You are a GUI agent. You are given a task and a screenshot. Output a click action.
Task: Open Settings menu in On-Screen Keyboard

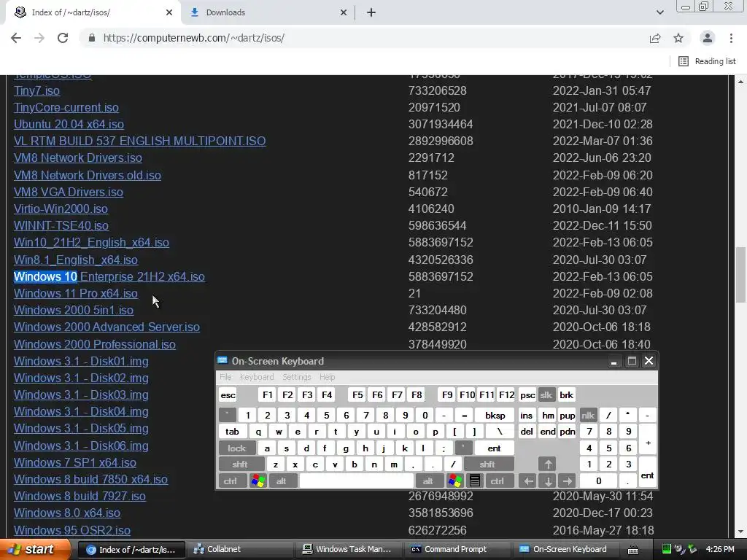[297, 377]
